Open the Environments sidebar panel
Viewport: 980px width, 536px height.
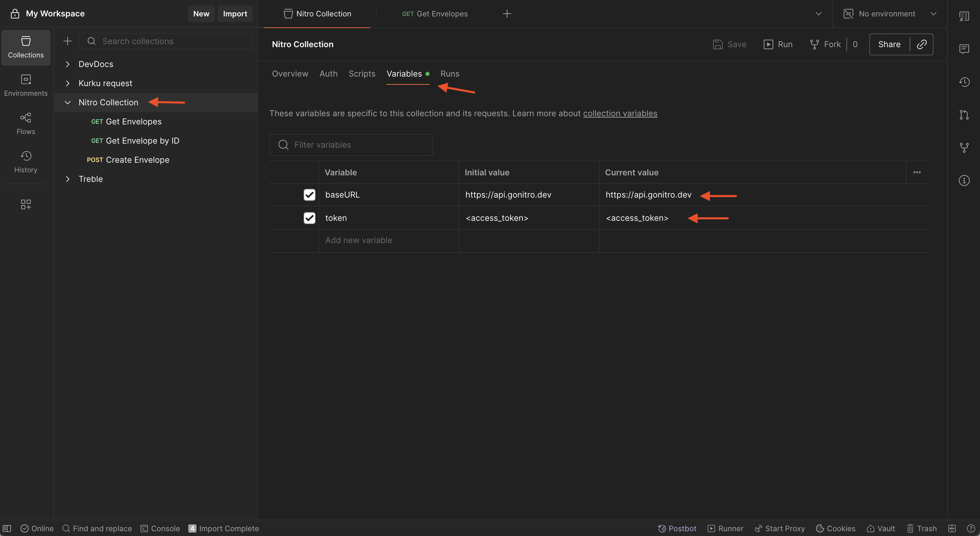pos(26,85)
